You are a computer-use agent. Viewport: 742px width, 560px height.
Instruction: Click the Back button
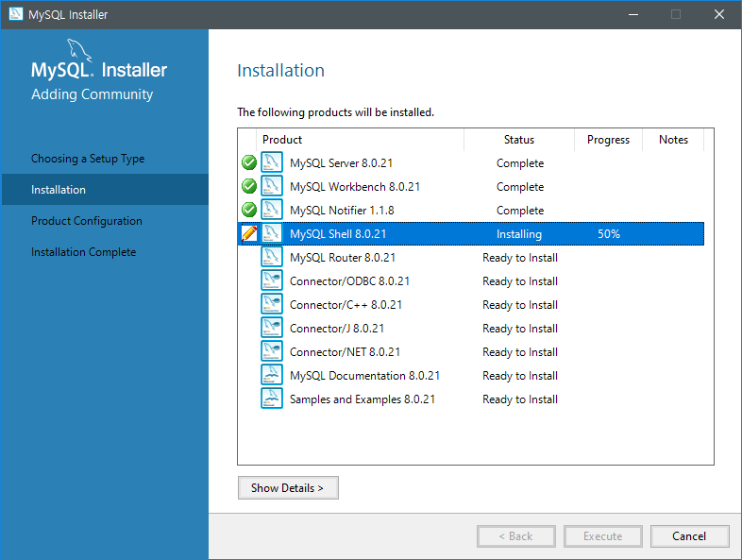click(515, 536)
